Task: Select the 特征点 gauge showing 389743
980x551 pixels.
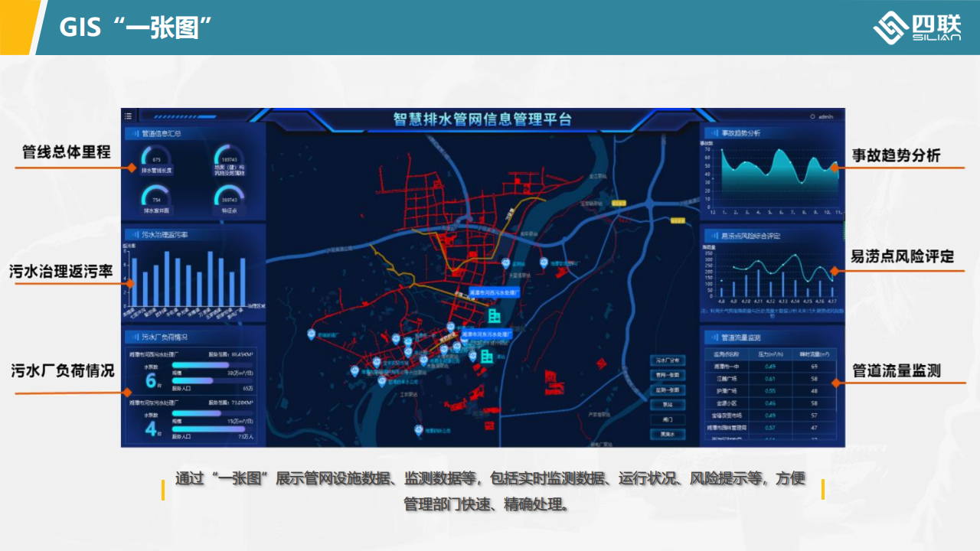Action: point(230,201)
